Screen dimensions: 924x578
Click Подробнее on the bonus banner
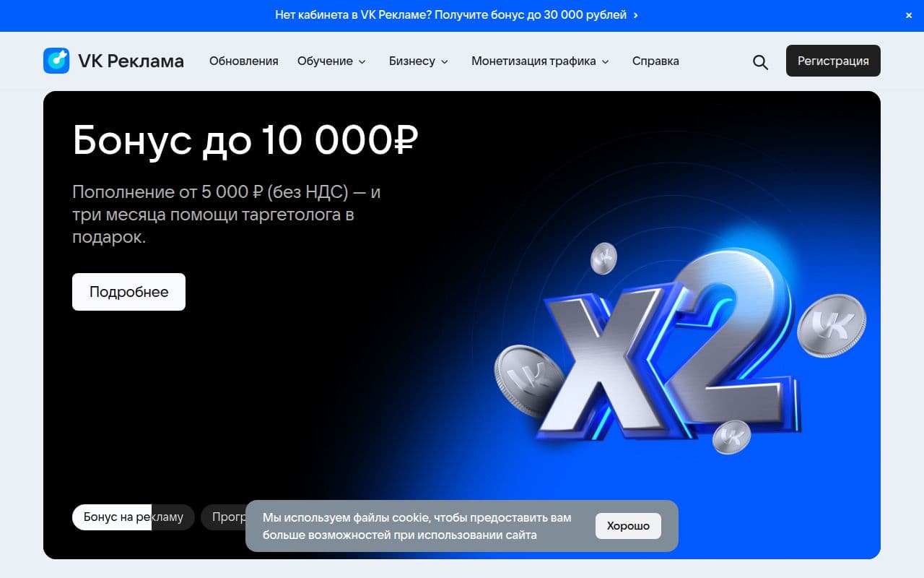pos(128,292)
